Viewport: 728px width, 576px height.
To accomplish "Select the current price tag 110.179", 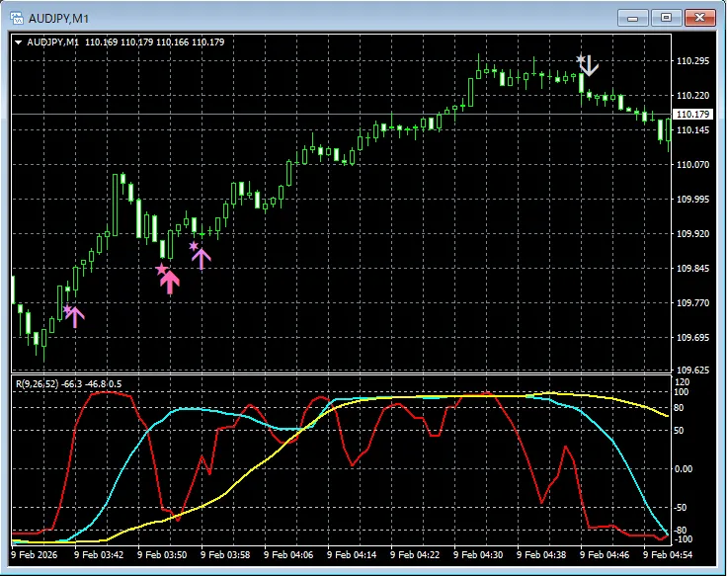I will (693, 114).
